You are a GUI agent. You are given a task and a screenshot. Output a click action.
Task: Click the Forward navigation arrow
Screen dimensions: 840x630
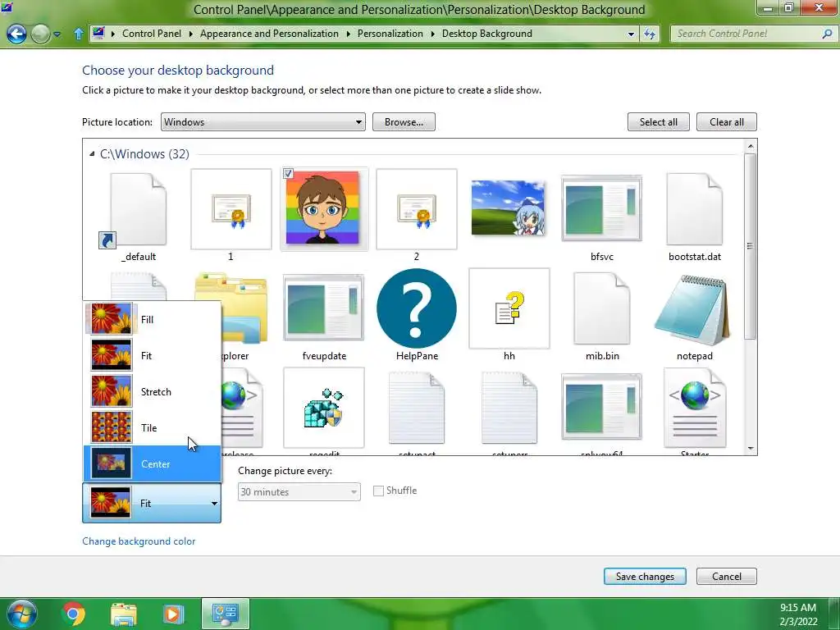(x=40, y=34)
